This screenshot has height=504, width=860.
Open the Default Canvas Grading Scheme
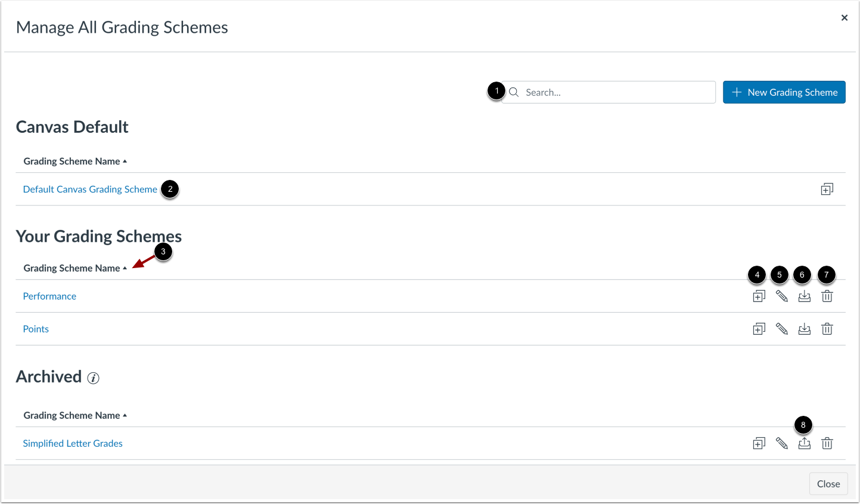tap(90, 189)
